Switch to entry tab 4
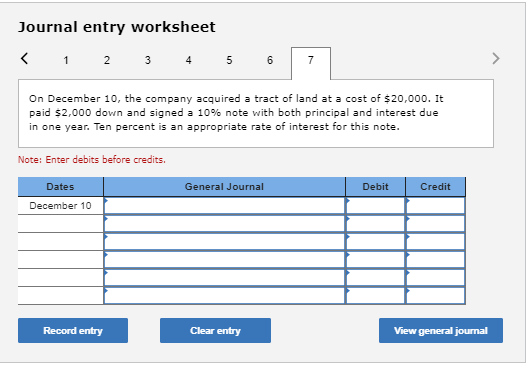527x370 pixels. pyautogui.click(x=188, y=60)
